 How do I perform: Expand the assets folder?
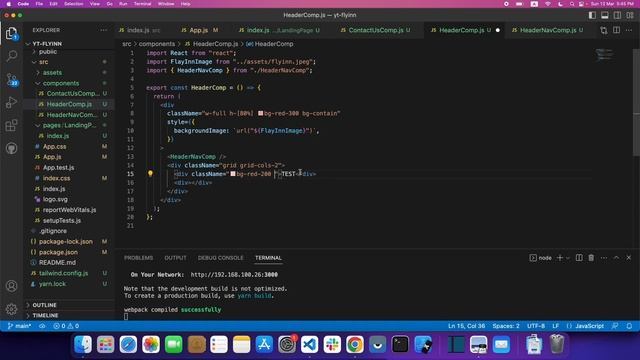(x=52, y=73)
